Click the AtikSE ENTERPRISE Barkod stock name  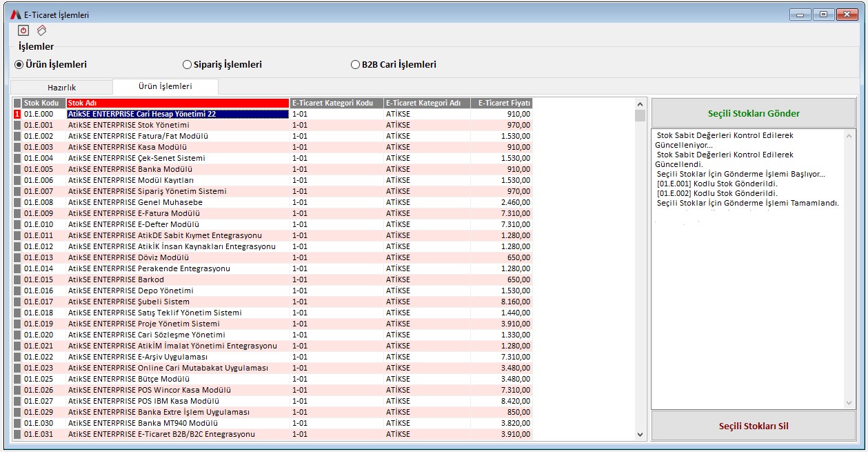pos(116,279)
